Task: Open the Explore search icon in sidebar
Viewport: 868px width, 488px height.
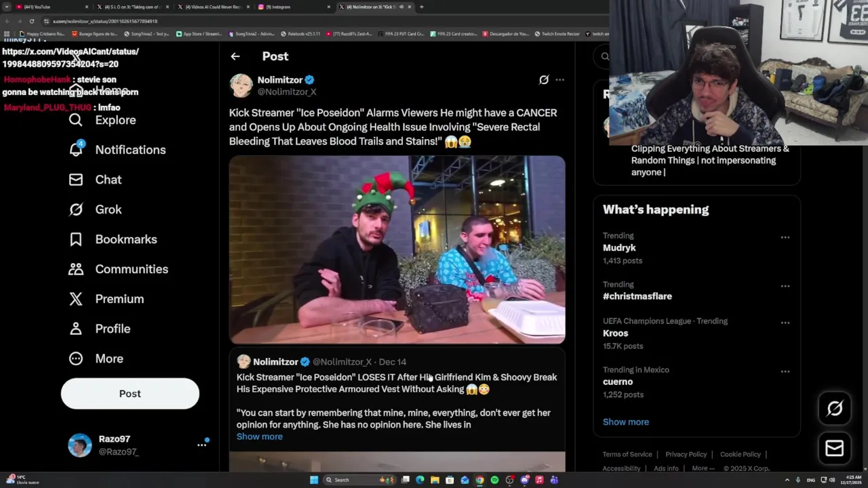Action: (x=76, y=120)
